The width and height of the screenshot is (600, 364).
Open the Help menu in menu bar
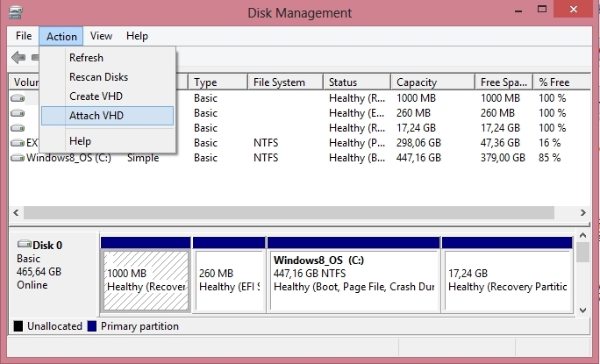(137, 36)
